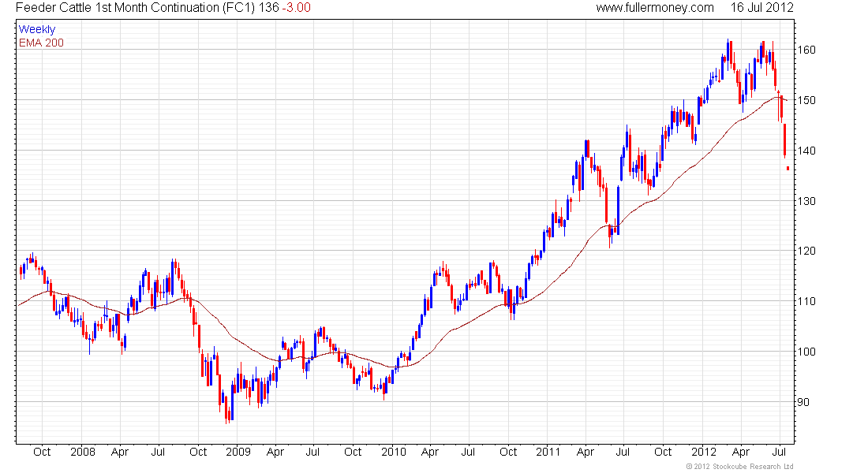868x473 pixels.
Task: Select the 2010 marker on time axis
Action: point(393,452)
